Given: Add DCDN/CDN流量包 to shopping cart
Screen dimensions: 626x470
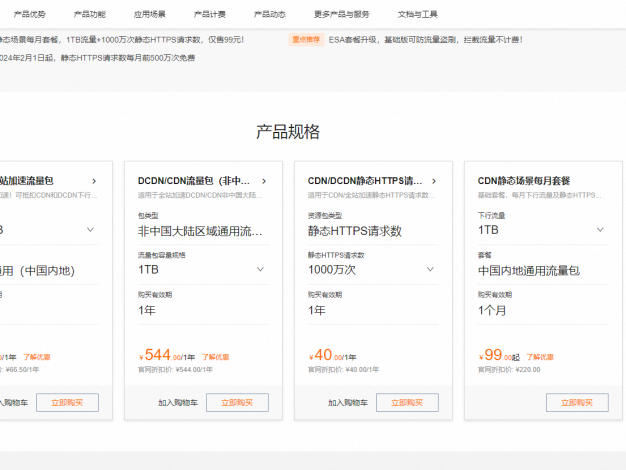Looking at the screenshot, I should 177,403.
